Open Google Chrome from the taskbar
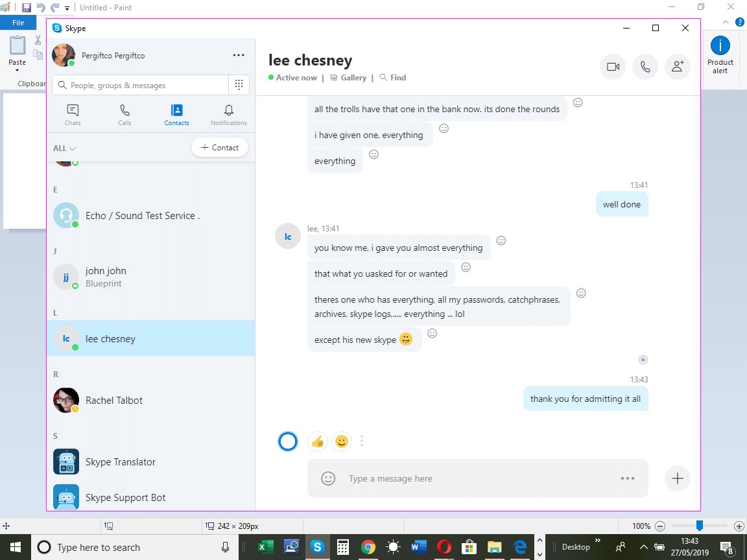Viewport: 747px width, 560px height. pos(367,547)
